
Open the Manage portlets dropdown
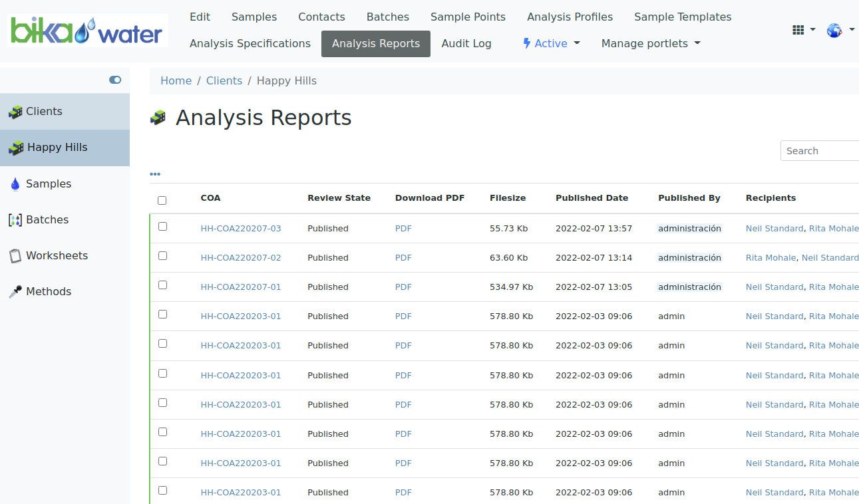pos(650,43)
